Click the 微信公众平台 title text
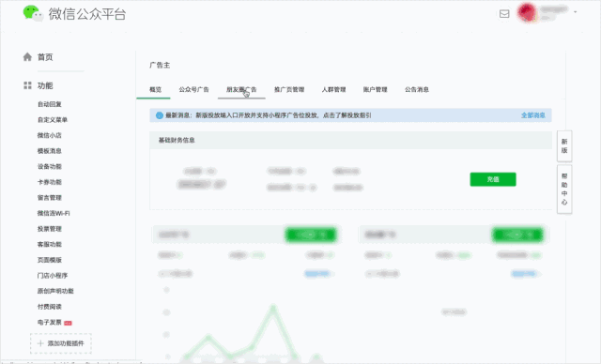Screen dimensions: 601x364 (87, 14)
